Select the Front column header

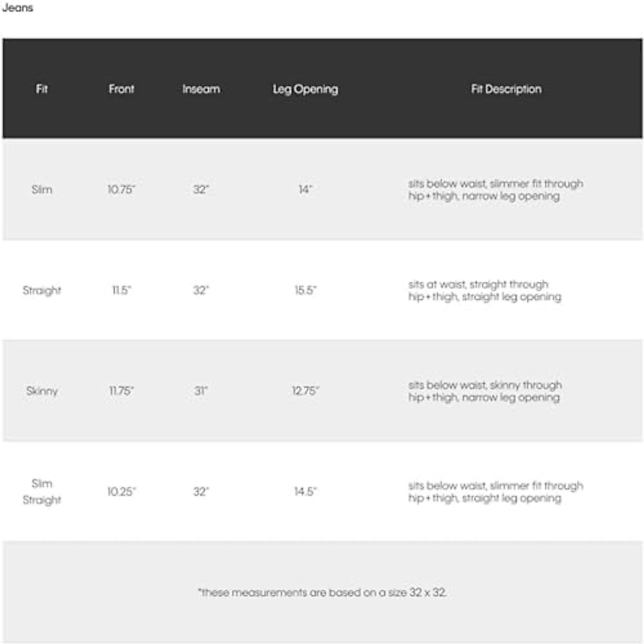pyautogui.click(x=121, y=89)
